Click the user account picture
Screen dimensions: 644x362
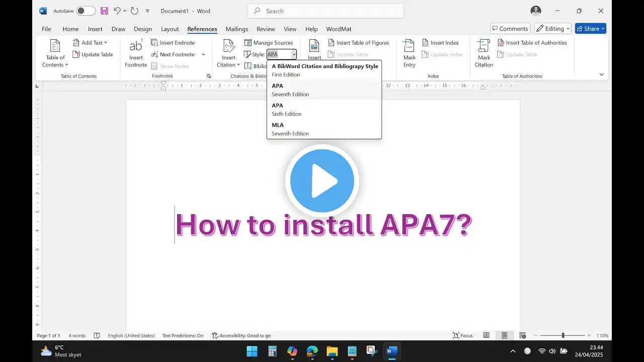pyautogui.click(x=536, y=11)
